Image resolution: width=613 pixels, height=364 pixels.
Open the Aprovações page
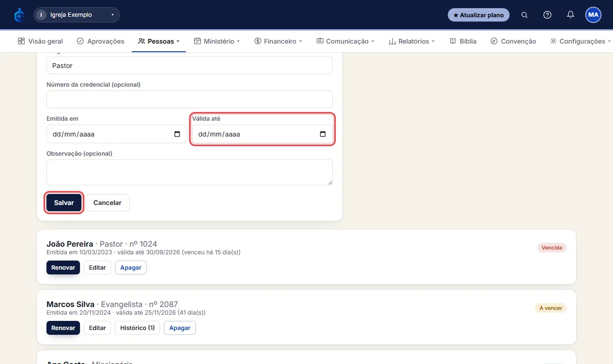pyautogui.click(x=101, y=41)
